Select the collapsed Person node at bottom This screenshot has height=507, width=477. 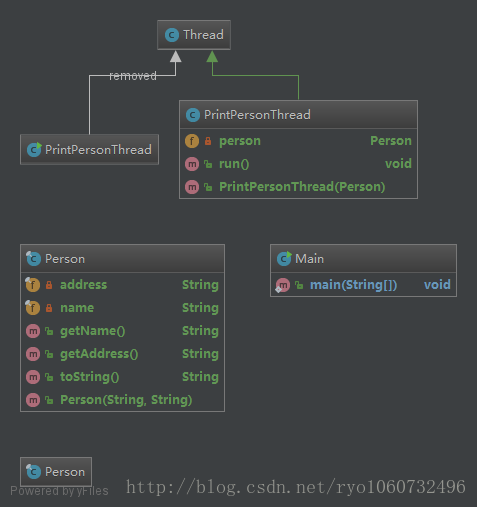point(56,472)
